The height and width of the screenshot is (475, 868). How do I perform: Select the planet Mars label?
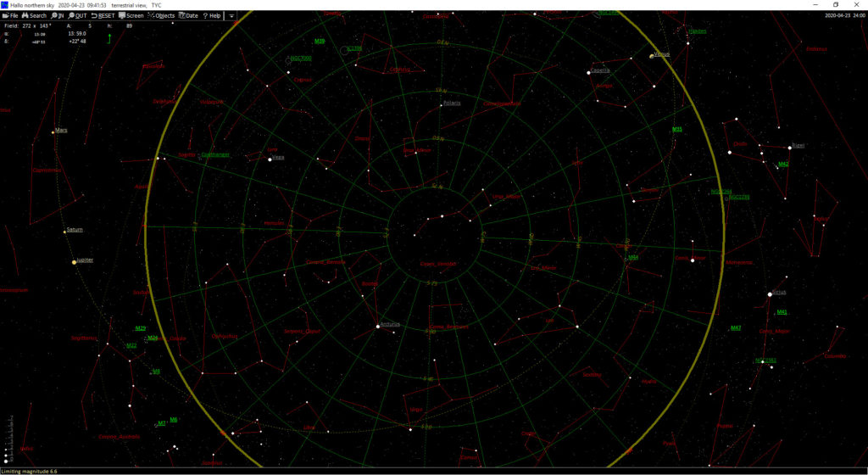pyautogui.click(x=61, y=131)
